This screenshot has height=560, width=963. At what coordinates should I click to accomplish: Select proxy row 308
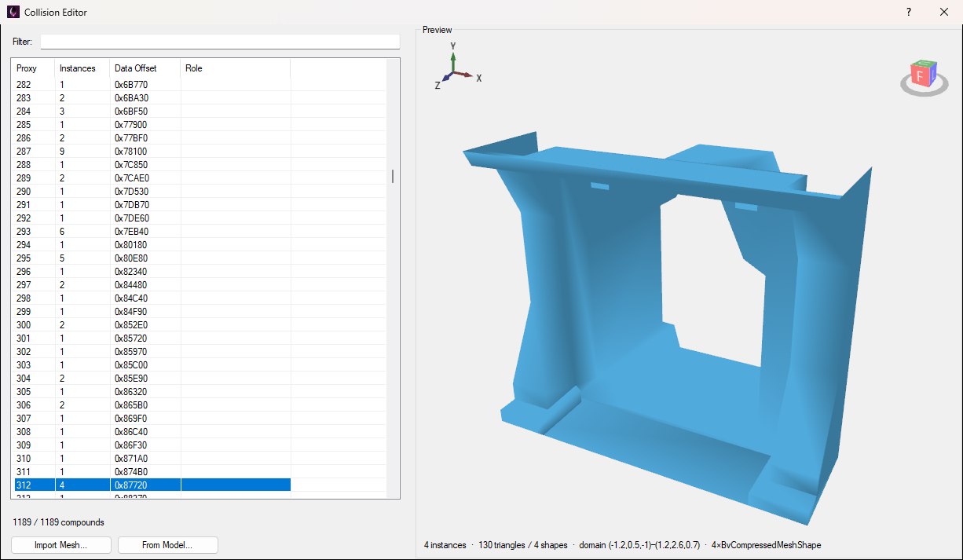click(152, 431)
